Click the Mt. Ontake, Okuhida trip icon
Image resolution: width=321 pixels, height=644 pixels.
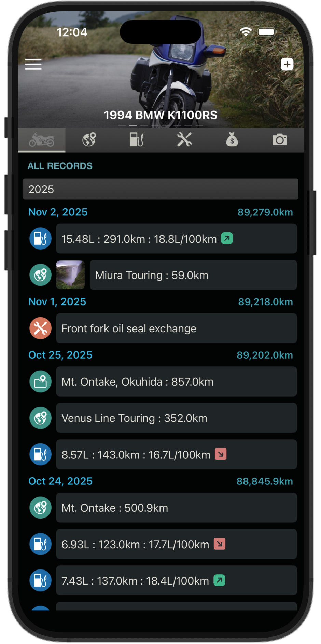[x=40, y=381]
